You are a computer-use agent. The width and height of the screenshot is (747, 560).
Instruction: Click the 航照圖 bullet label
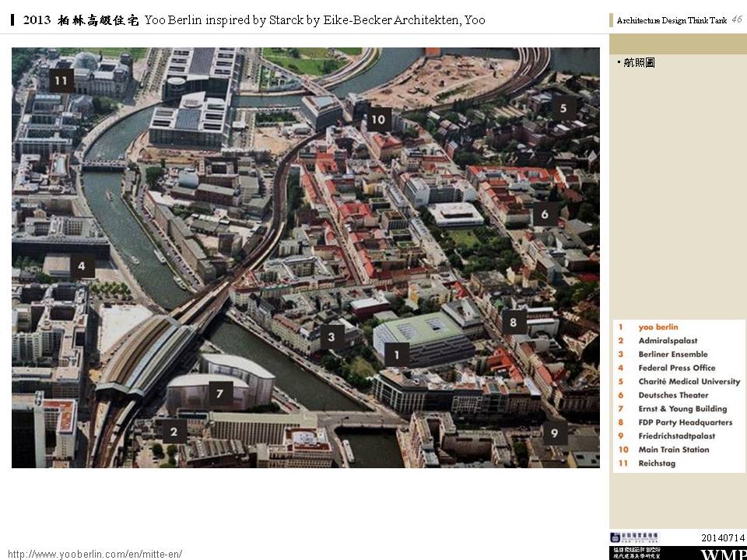639,63
